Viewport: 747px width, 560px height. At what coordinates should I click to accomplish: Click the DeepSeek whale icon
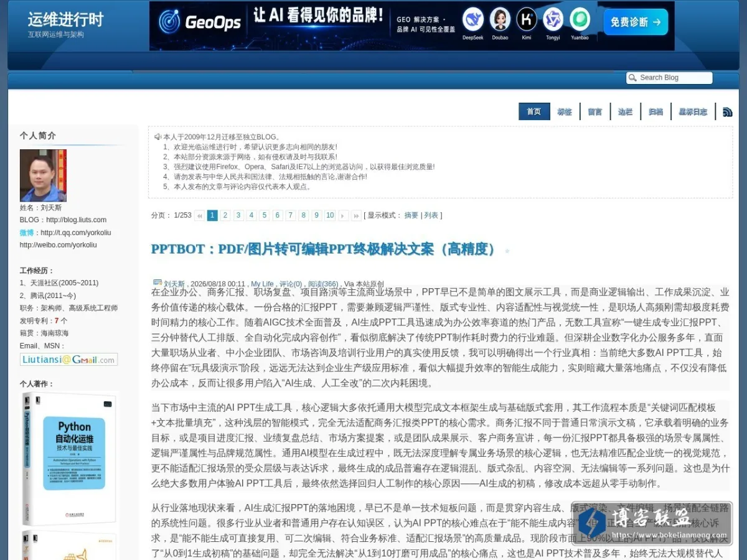pyautogui.click(x=473, y=20)
